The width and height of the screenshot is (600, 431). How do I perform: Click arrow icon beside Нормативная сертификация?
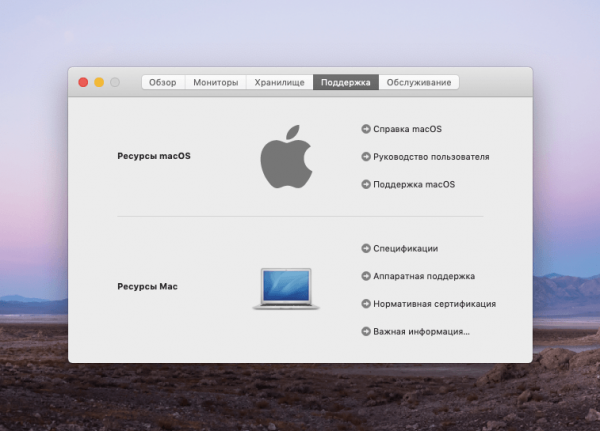click(x=366, y=304)
